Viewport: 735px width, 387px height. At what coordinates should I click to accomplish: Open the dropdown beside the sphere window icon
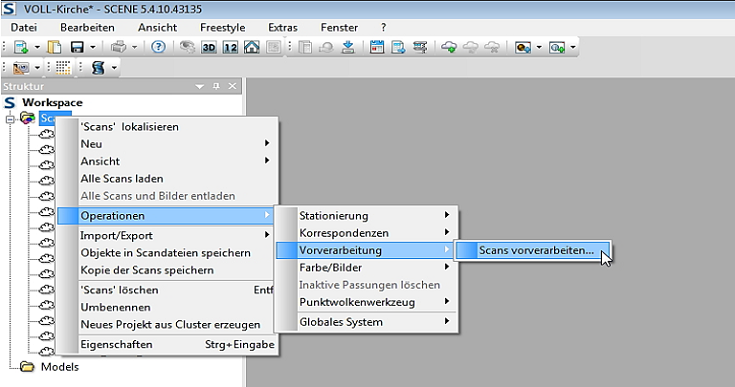539,47
